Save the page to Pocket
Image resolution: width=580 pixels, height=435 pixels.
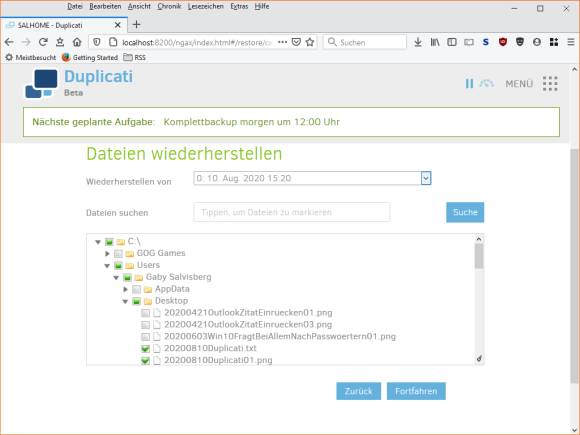[x=296, y=42]
